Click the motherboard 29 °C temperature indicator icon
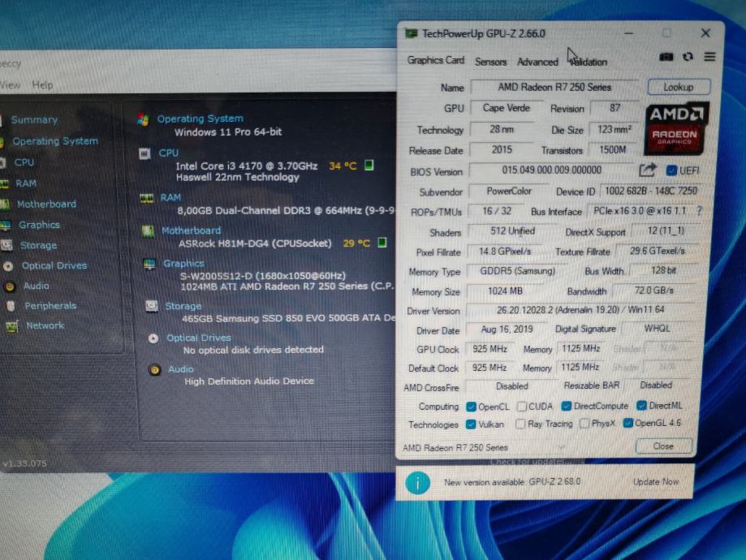 coord(382,243)
